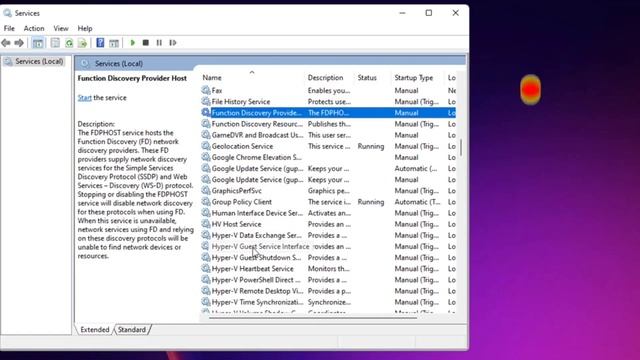
Task: Click the HV Host Service gear icon
Action: pos(206,224)
